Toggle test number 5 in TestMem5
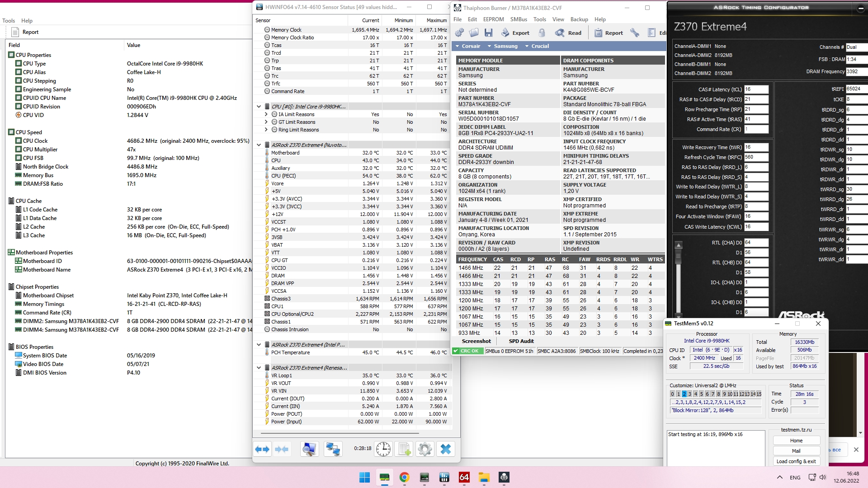Screen dimensions: 868x488 tap(701, 394)
